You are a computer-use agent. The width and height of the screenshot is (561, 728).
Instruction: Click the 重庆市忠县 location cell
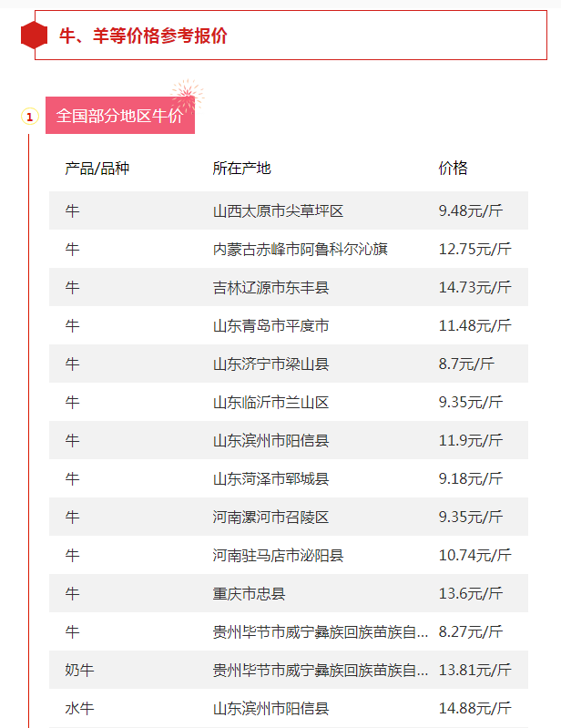click(x=249, y=594)
